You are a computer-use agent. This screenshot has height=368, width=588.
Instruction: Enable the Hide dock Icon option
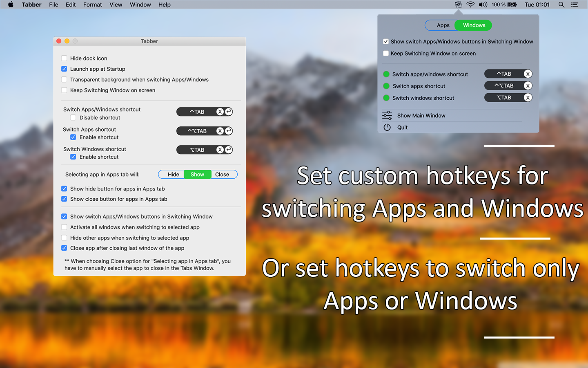64,58
